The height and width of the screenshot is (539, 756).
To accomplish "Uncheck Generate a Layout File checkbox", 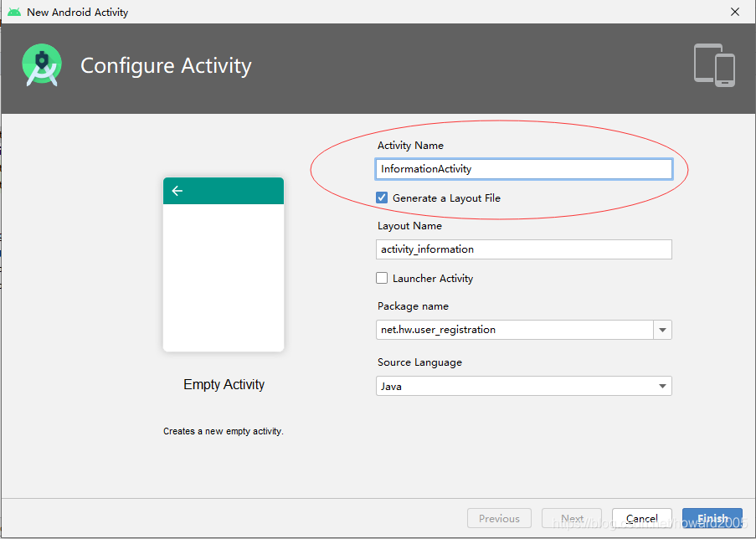I will point(382,198).
